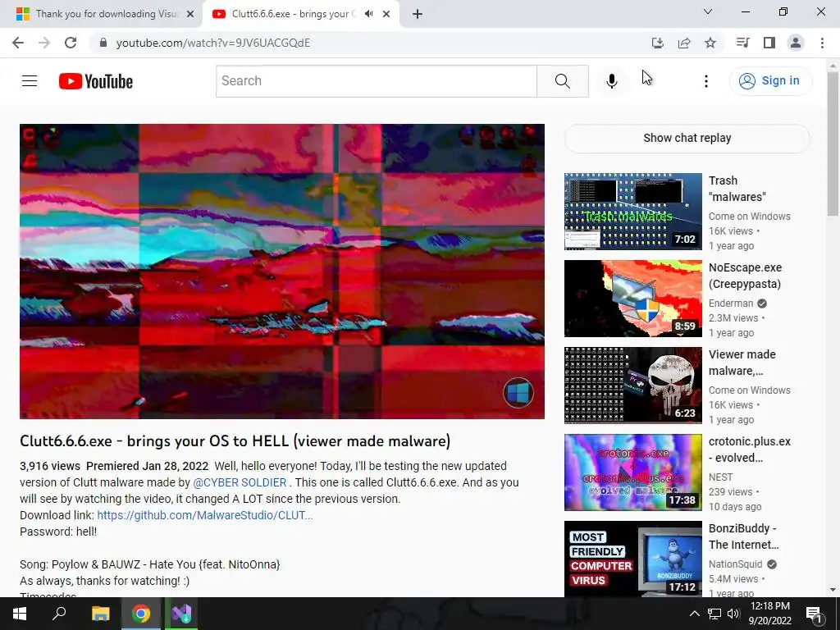
Task: Open the NEST channel name
Action: (720, 477)
